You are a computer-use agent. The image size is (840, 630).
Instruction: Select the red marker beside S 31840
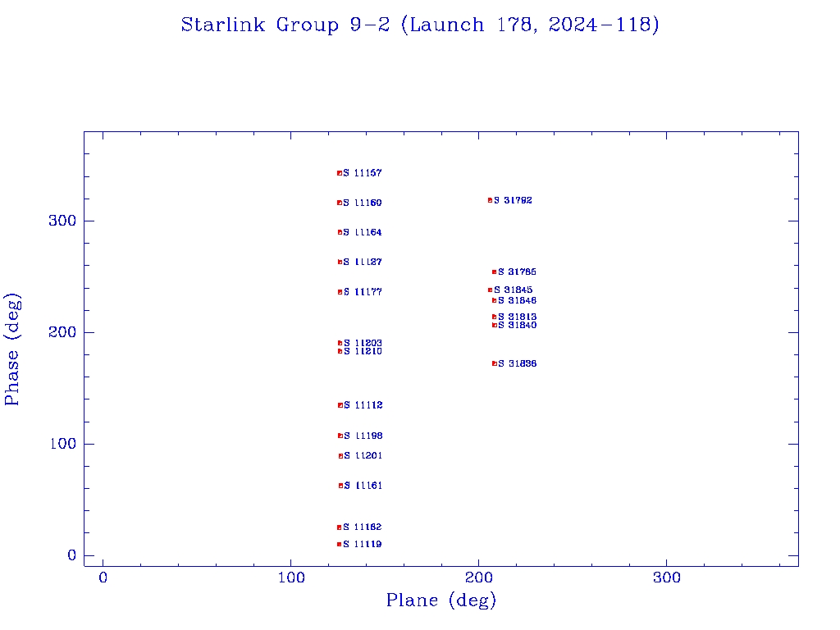coord(495,325)
